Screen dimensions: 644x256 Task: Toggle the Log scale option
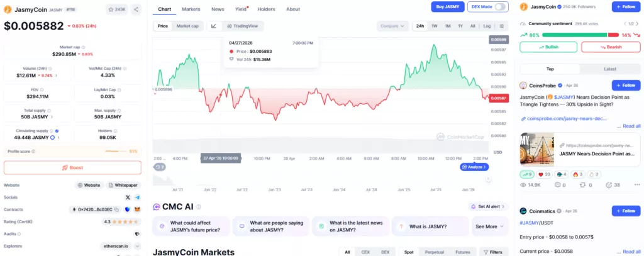point(487,26)
